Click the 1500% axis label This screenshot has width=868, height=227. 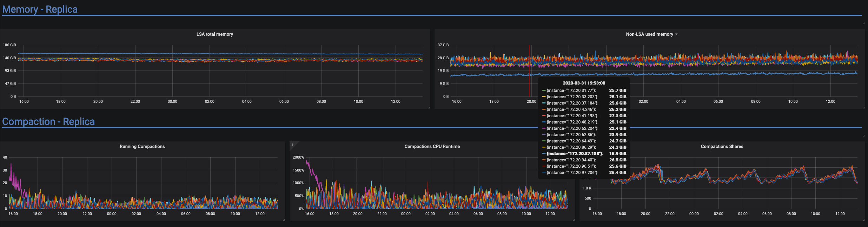[x=298, y=170]
